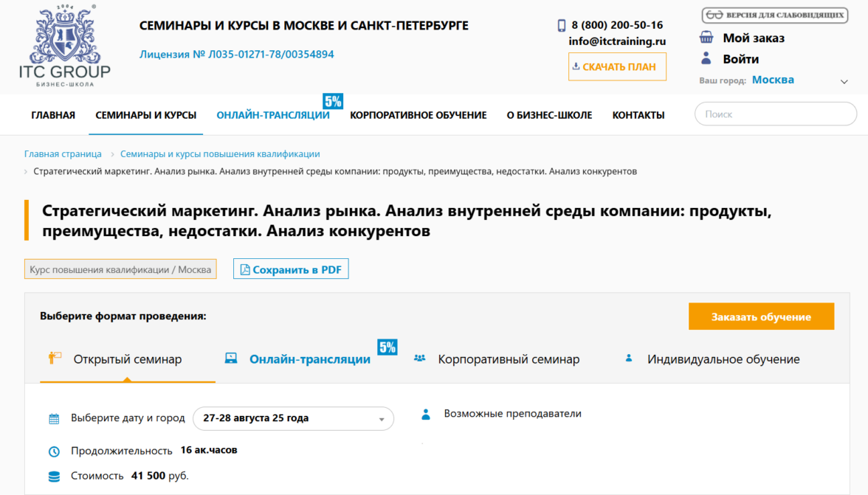Open the Семинары и курсы повышения квалификации breadcrumb
Image resolution: width=868 pixels, height=495 pixels.
pyautogui.click(x=220, y=153)
